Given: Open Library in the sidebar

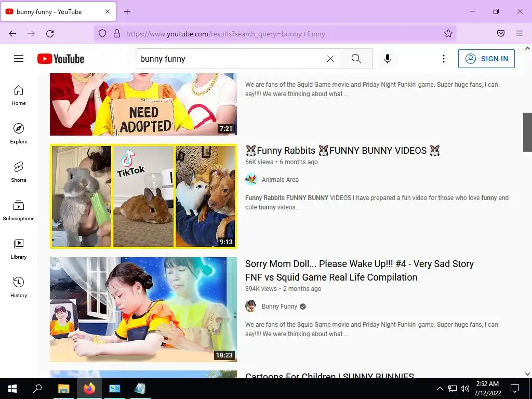Looking at the screenshot, I should [x=19, y=249].
